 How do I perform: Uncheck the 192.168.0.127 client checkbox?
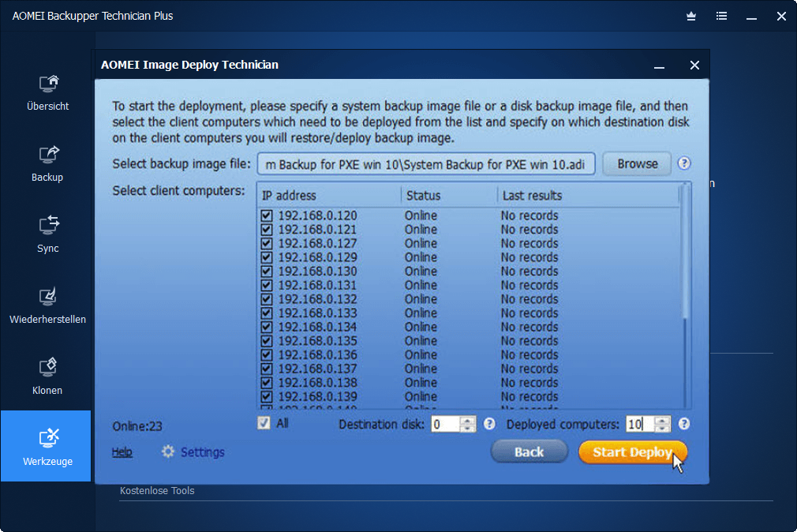[x=267, y=244]
